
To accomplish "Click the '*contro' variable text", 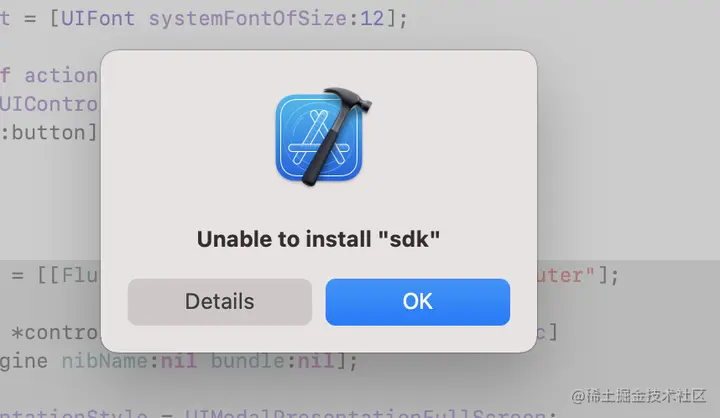I will (55, 333).
